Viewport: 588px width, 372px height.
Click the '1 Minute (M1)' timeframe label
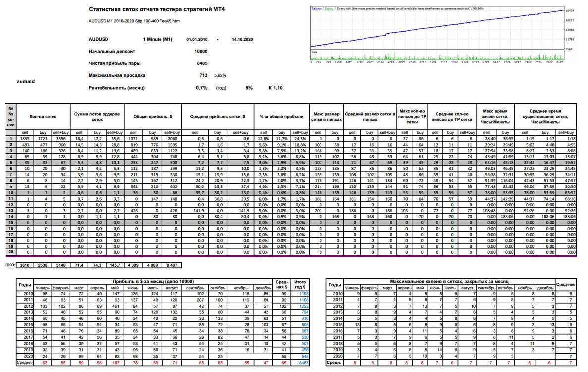click(x=158, y=39)
